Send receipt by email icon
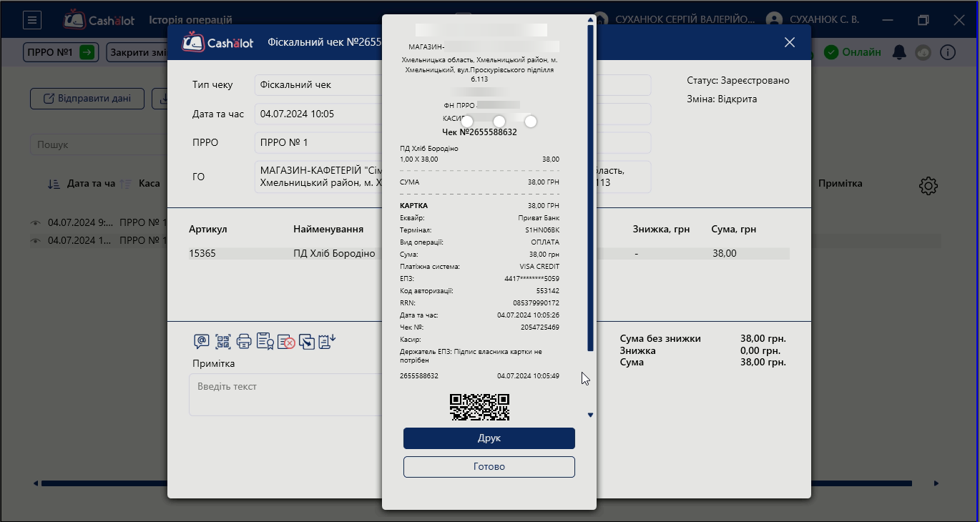The width and height of the screenshot is (980, 522). click(x=202, y=342)
